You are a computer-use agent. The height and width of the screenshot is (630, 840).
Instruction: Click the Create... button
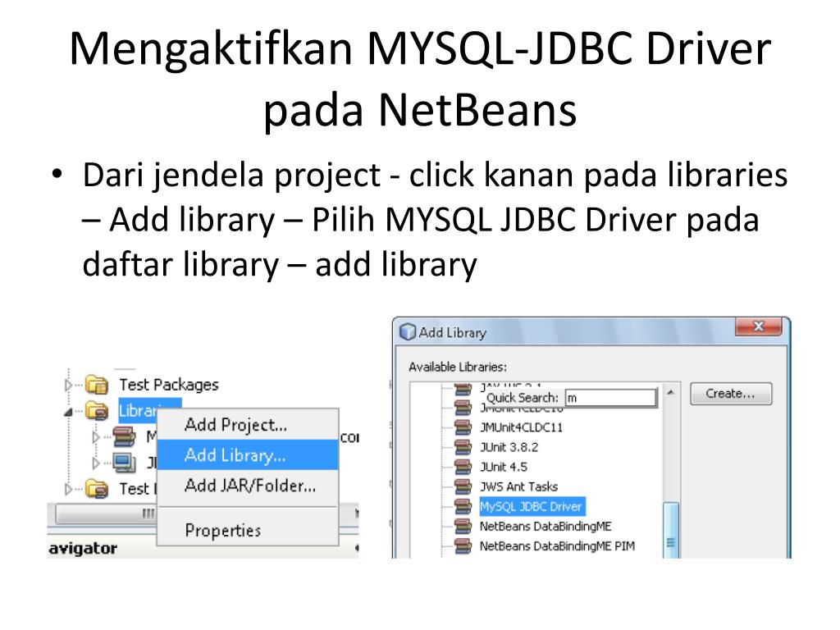point(731,394)
